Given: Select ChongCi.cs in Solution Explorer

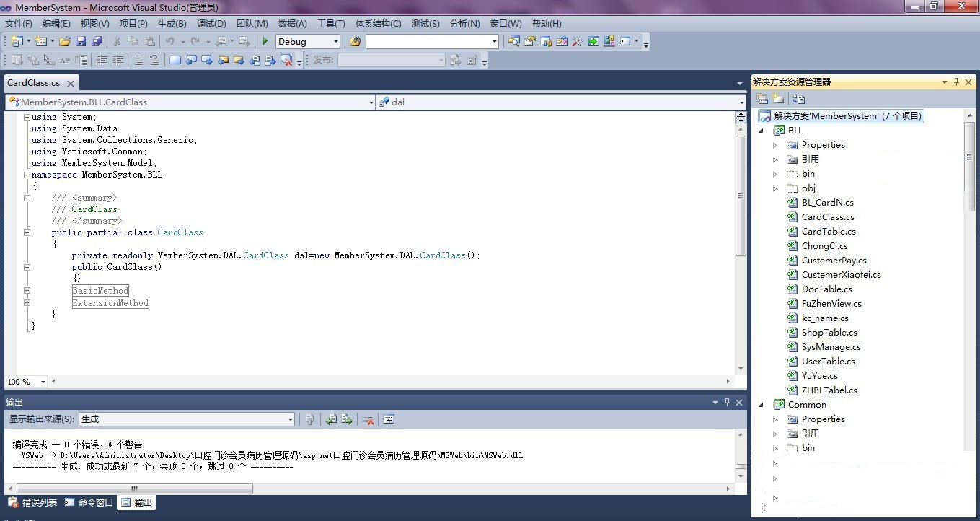Looking at the screenshot, I should (825, 246).
